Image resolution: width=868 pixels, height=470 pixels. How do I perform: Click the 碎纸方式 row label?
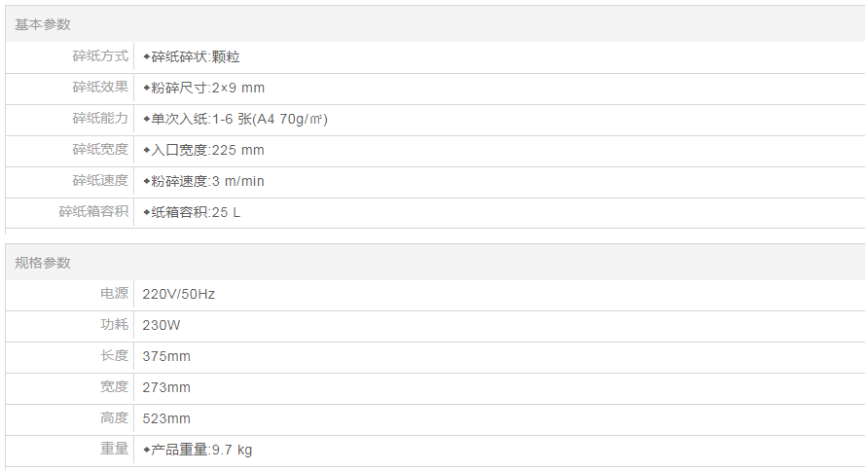point(100,56)
